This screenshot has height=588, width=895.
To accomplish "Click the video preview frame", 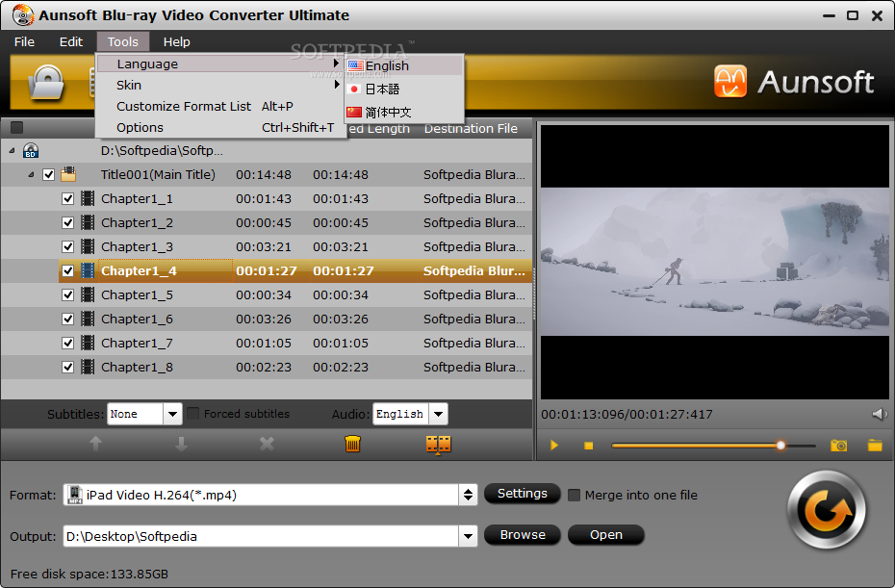I will point(715,262).
